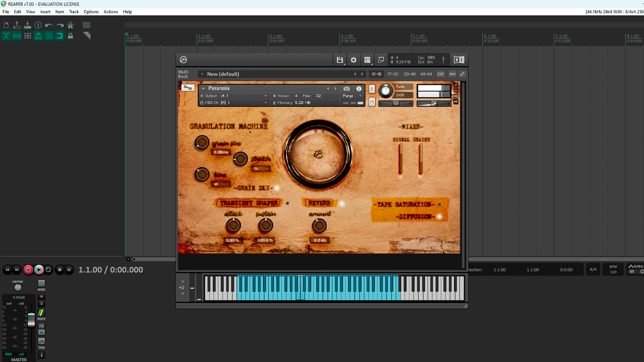Open the View menu

[x=31, y=12]
